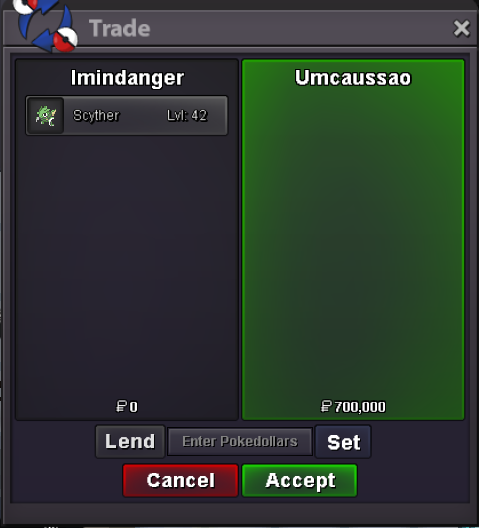The width and height of the screenshot is (479, 528).
Task: Focus the Enter Pokedollars input field
Action: [x=240, y=442]
